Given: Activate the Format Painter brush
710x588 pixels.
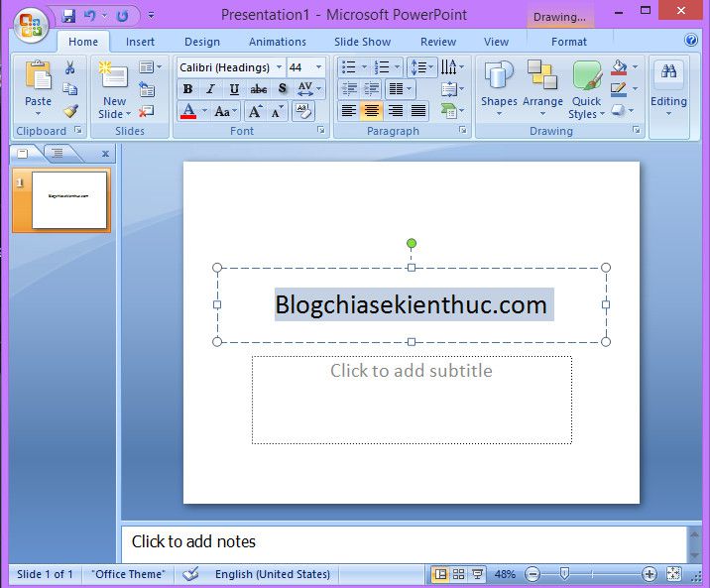Looking at the screenshot, I should coord(70,111).
